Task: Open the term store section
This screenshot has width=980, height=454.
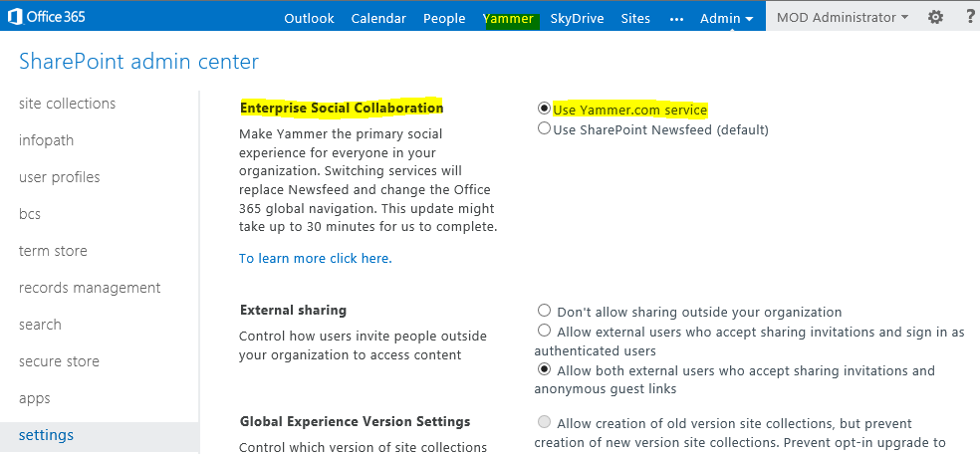Action: [x=53, y=251]
